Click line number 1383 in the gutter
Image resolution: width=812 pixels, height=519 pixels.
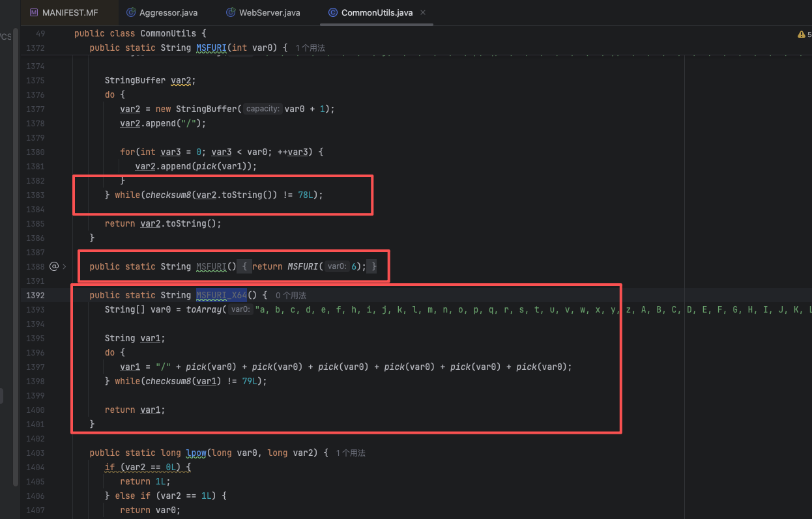(36, 195)
